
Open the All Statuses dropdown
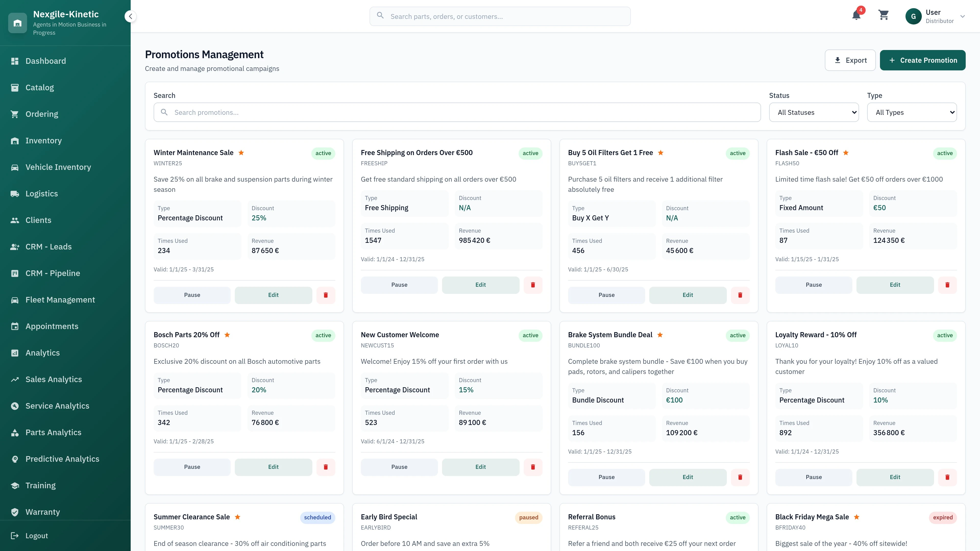click(x=814, y=112)
